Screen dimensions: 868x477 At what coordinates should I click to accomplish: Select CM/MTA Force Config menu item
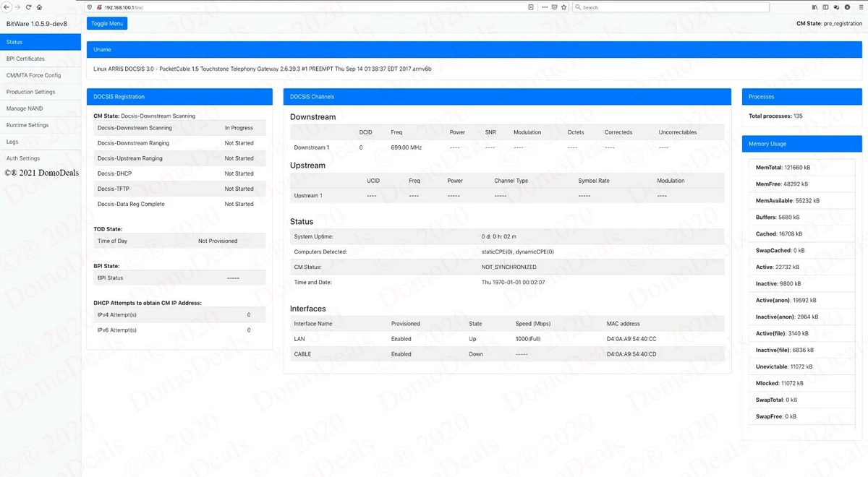33,75
